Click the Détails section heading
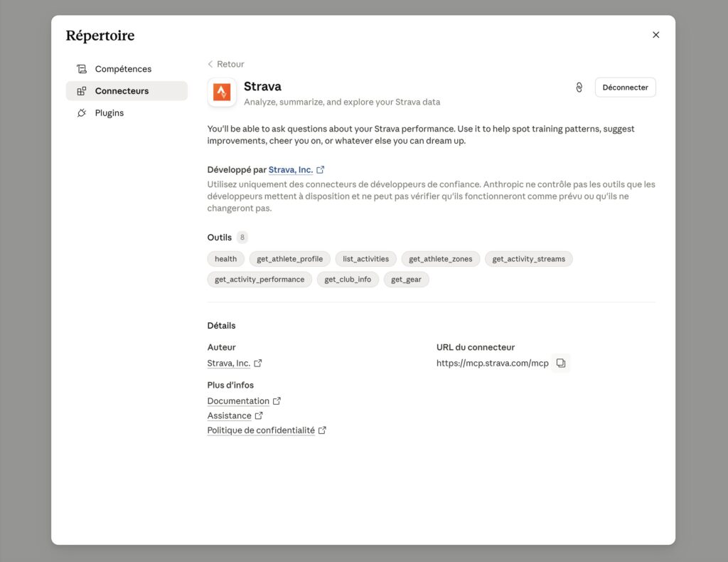 pos(222,326)
